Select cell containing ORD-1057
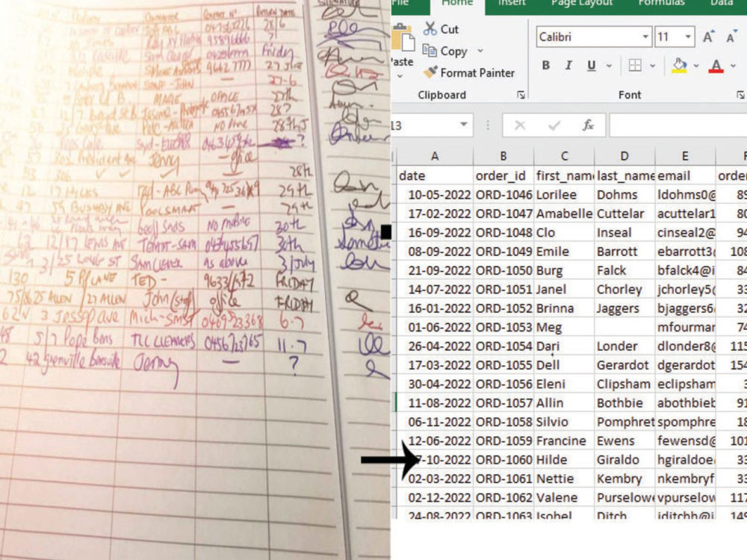747x560 pixels. pos(503,403)
